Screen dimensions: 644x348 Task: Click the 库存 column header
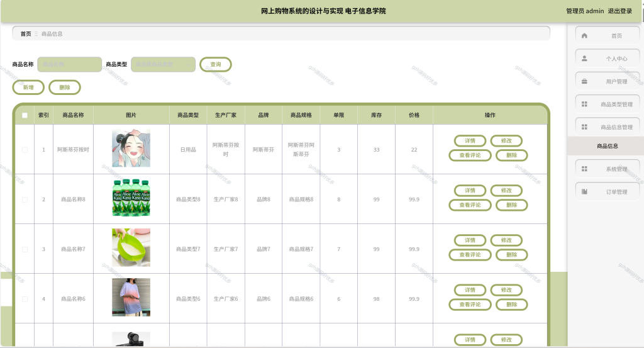[x=376, y=115]
